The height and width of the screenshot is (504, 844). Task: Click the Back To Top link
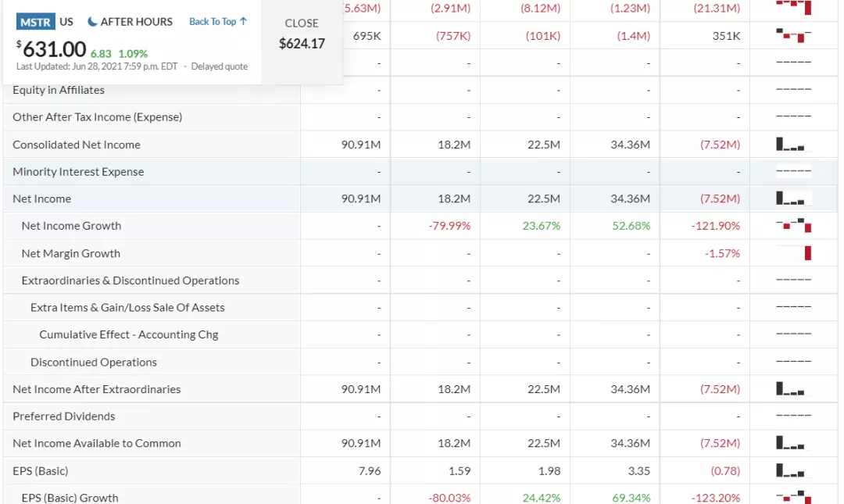[218, 22]
